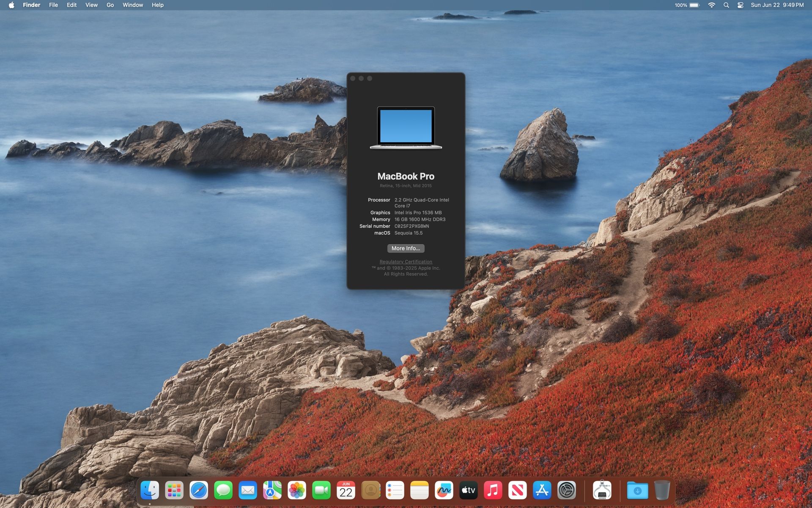The width and height of the screenshot is (812, 508).
Task: Open System Information chip icon in Dock
Action: coord(602,490)
